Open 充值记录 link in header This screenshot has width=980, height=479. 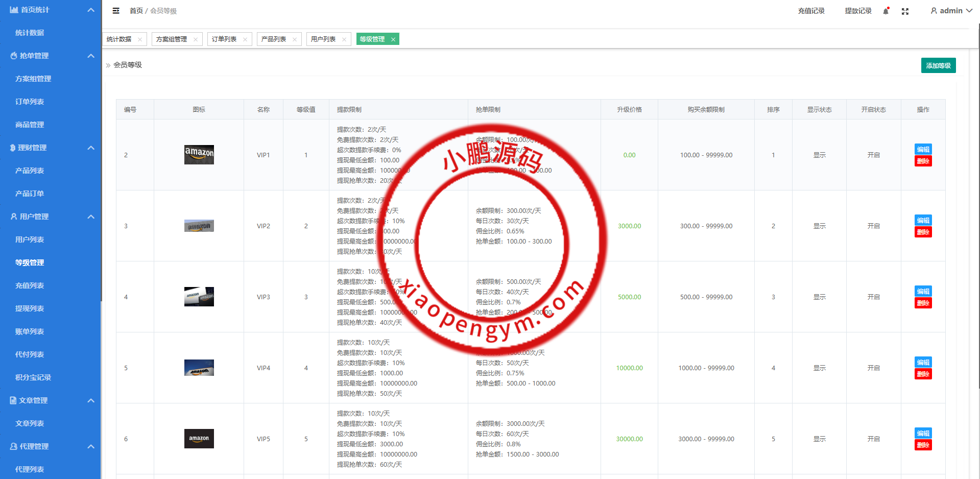point(811,11)
